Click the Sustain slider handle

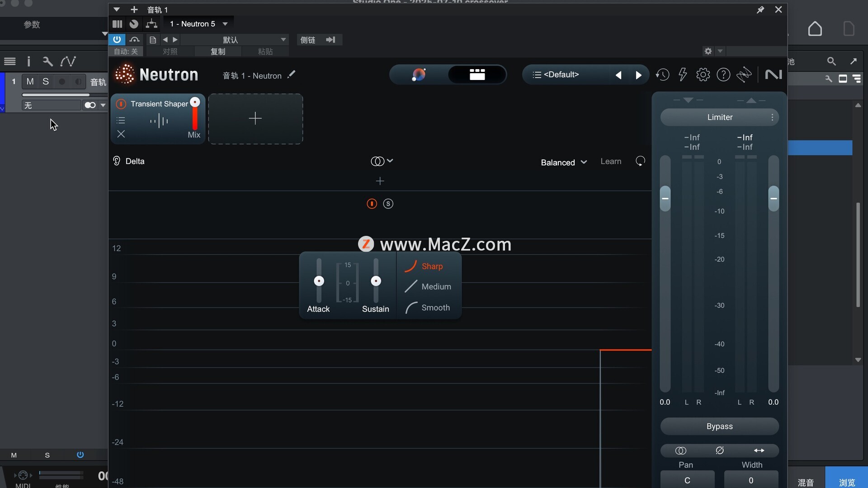click(376, 281)
